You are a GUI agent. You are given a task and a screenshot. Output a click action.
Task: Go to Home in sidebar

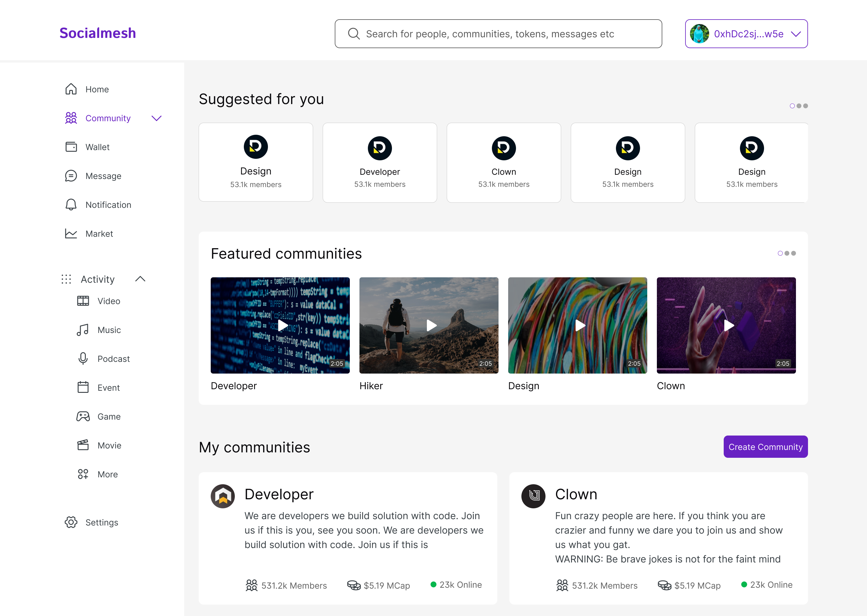pos(97,90)
